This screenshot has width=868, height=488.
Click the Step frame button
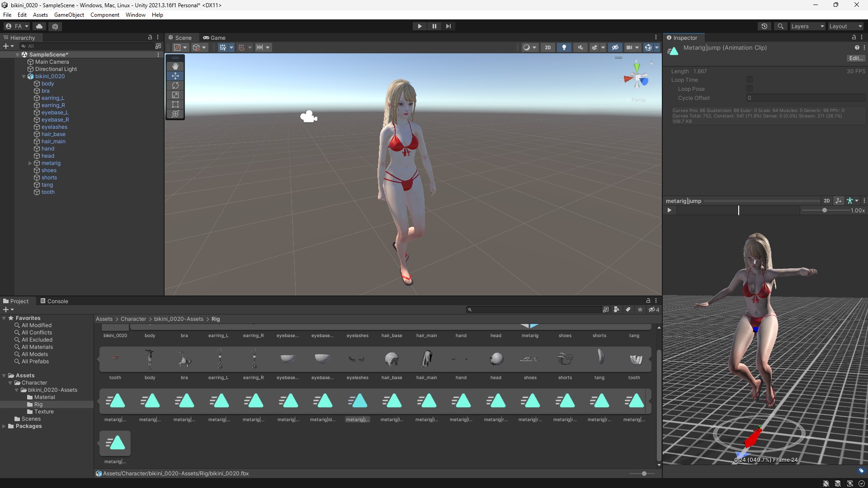click(448, 26)
